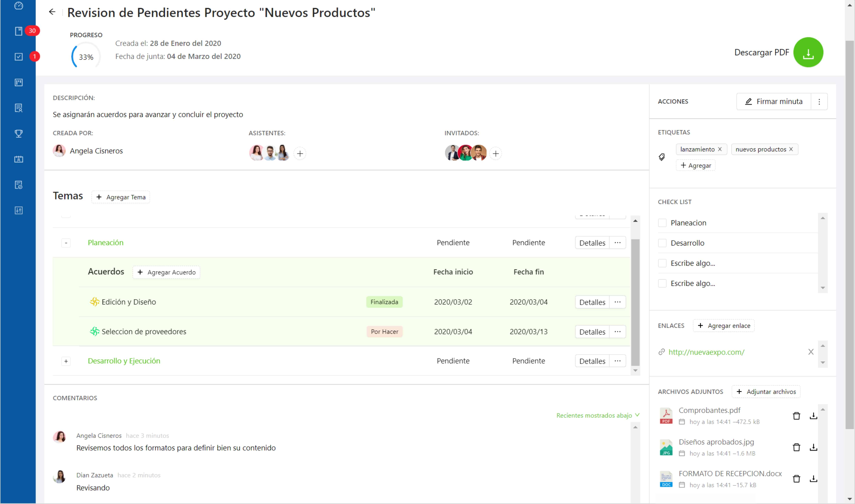Check the Planeacion checklist item
The width and height of the screenshot is (855, 504).
(x=662, y=223)
